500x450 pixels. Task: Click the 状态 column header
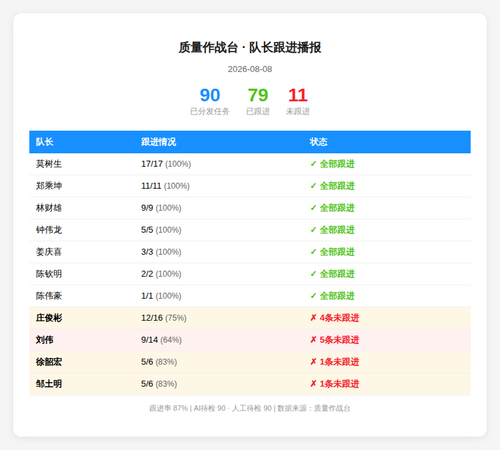319,142
